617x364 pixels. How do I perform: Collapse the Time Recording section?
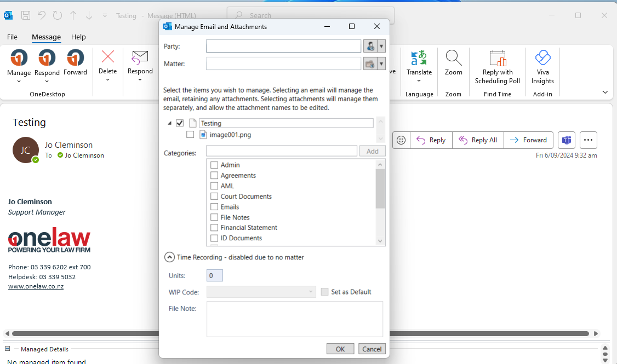point(169,257)
